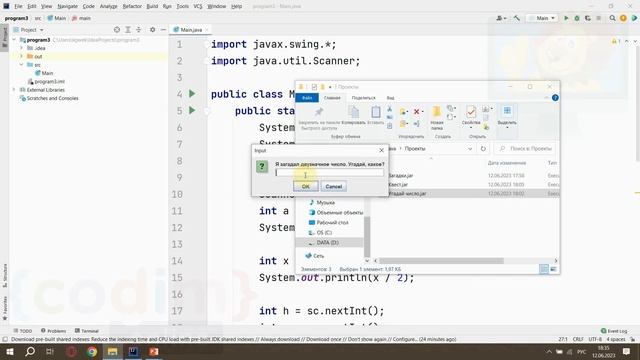
Task: Open the View tab in Explorer ribbon
Action: 390,98
